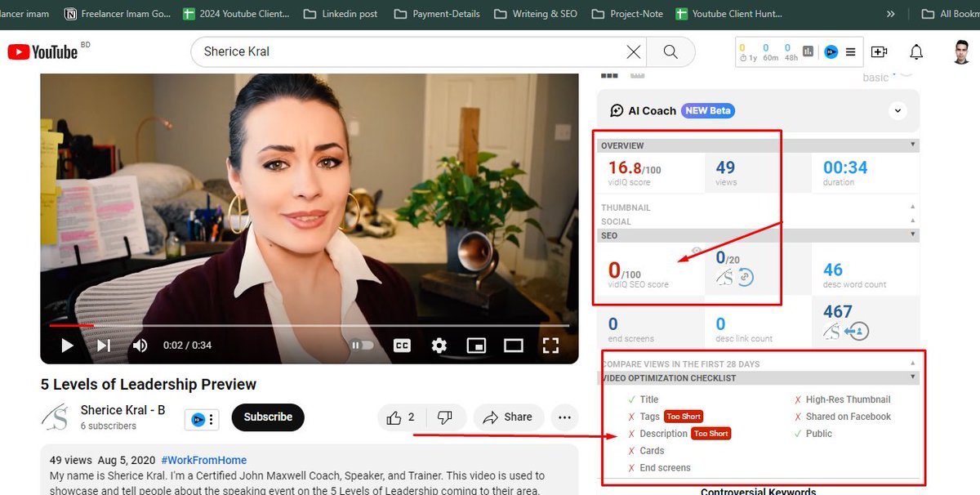Click the link icon under 0/20
The height and width of the screenshot is (495, 980).
[x=745, y=278]
